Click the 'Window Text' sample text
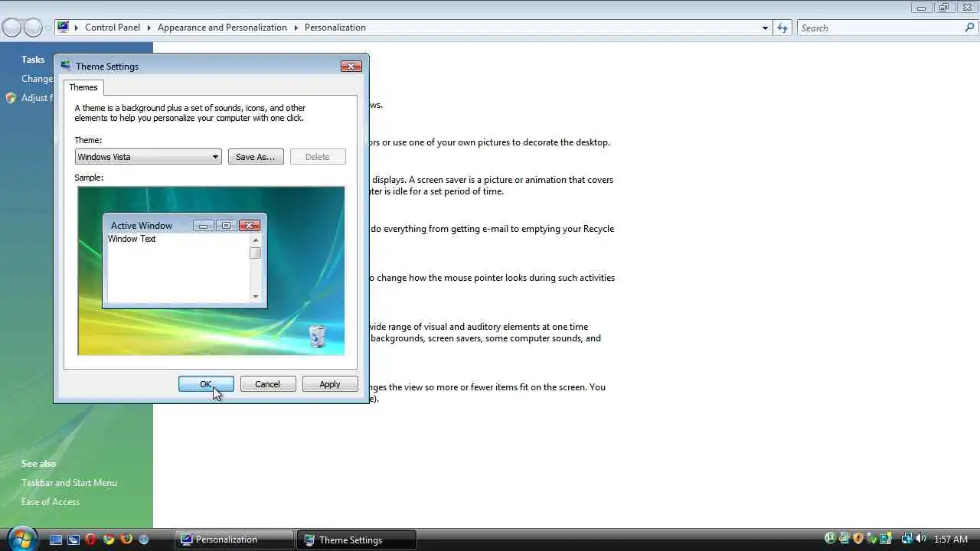 click(x=132, y=239)
